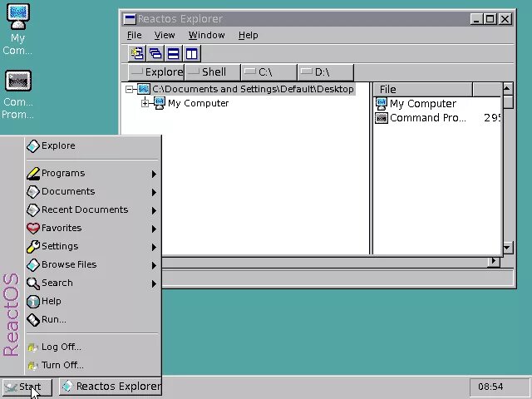Click the Run icon in Start menu
Viewport: 532px width, 399px height.
point(33,319)
